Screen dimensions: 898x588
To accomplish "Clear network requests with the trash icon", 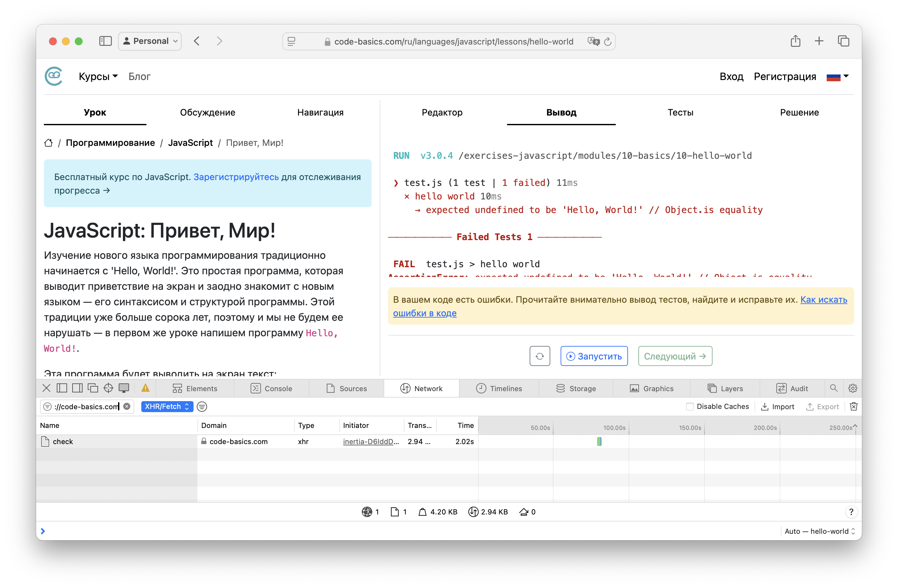I will coord(853,406).
